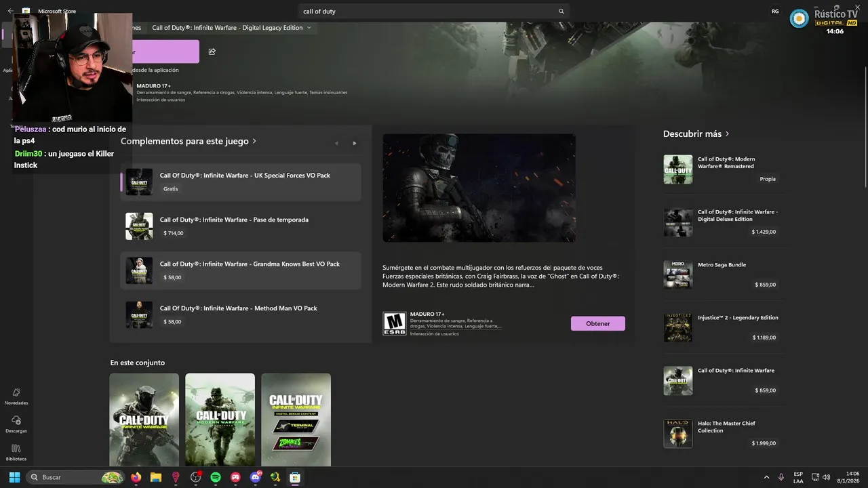This screenshot has width=868, height=488.
Task: Click the red game controller taskbar icon
Action: [x=235, y=477]
